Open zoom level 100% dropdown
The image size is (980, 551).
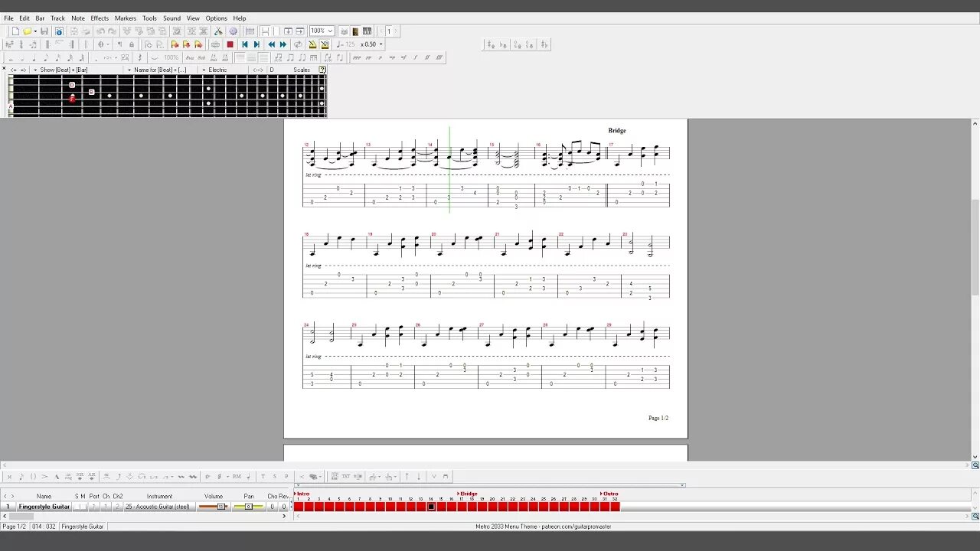tap(322, 31)
